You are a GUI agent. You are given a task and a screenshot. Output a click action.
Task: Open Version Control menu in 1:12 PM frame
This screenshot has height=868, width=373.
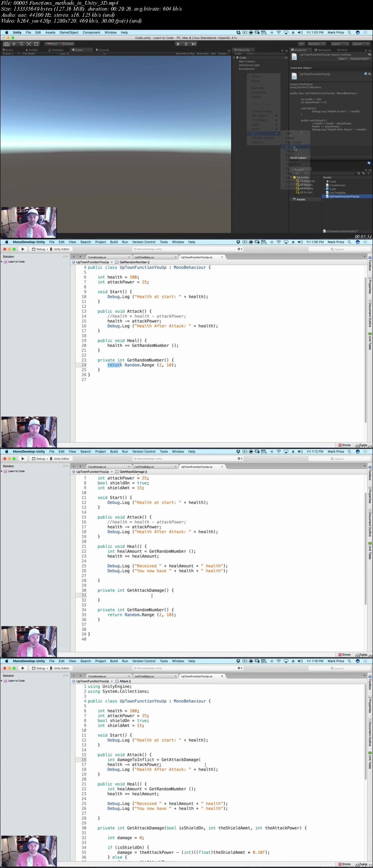[x=144, y=451]
